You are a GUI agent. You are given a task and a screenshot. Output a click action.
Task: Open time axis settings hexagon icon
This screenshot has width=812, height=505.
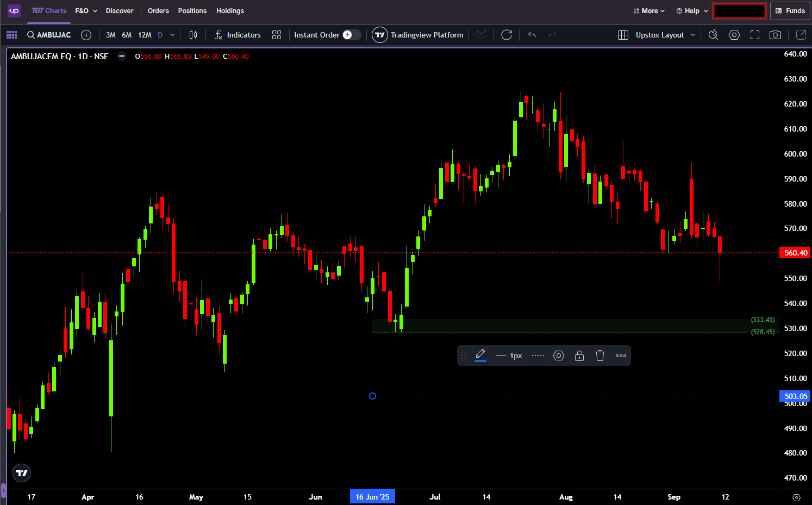click(796, 497)
